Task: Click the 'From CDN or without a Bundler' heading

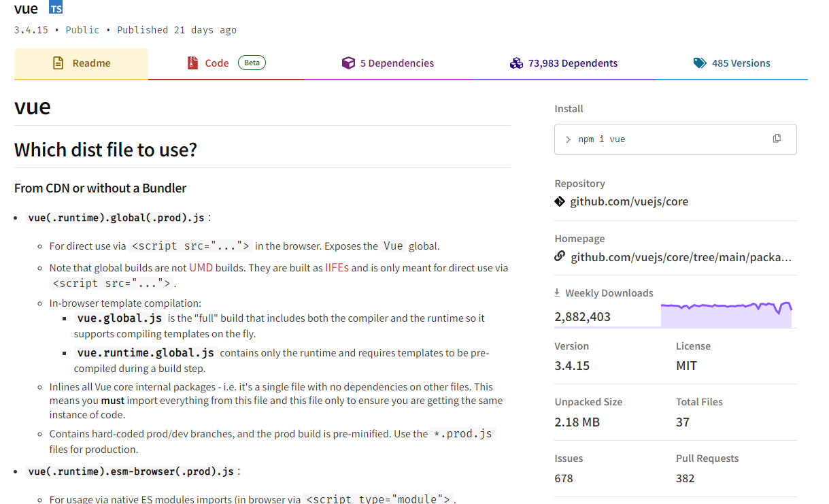Action: pyautogui.click(x=100, y=188)
